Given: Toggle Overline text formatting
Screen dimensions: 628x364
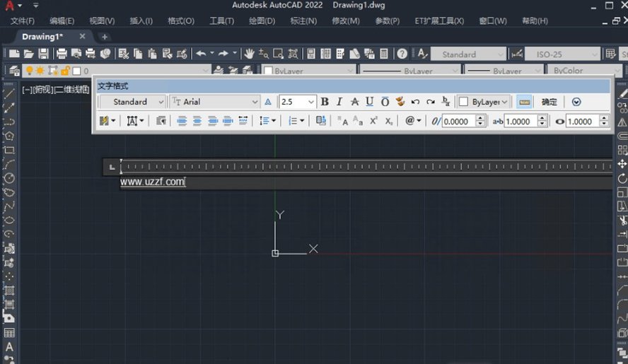Looking at the screenshot, I should (385, 102).
